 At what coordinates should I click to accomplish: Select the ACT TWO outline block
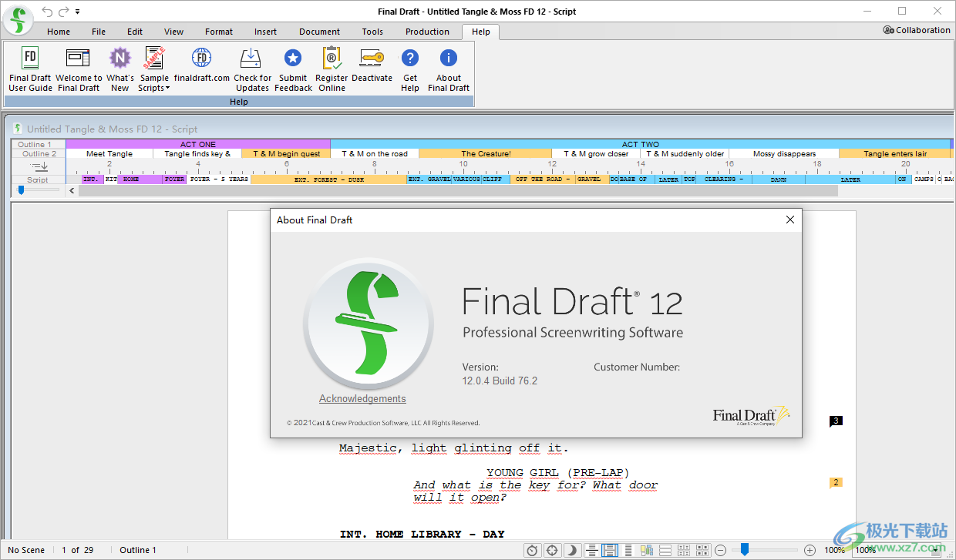(641, 144)
